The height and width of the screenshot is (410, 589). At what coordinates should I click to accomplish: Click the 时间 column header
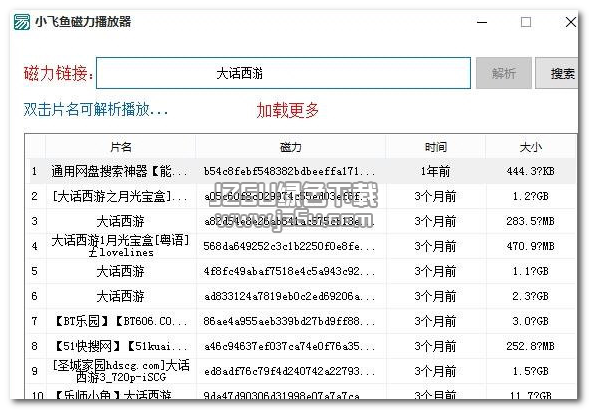click(435, 147)
